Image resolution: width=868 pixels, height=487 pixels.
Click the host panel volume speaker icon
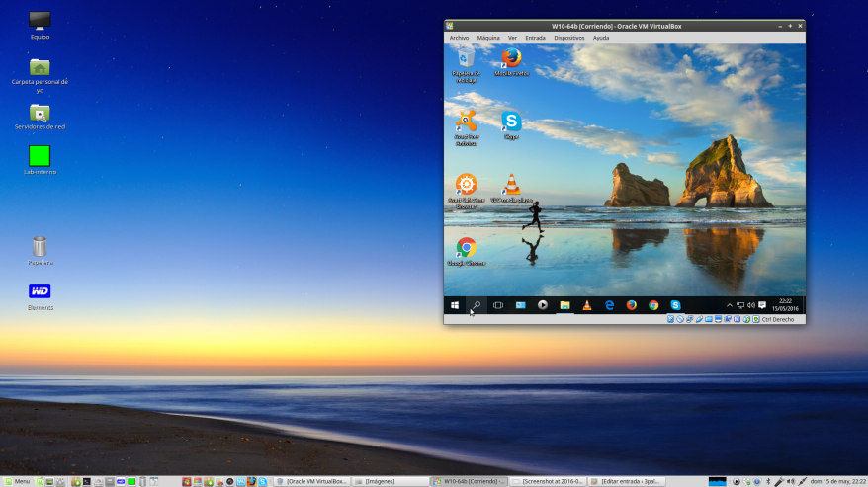point(791,481)
